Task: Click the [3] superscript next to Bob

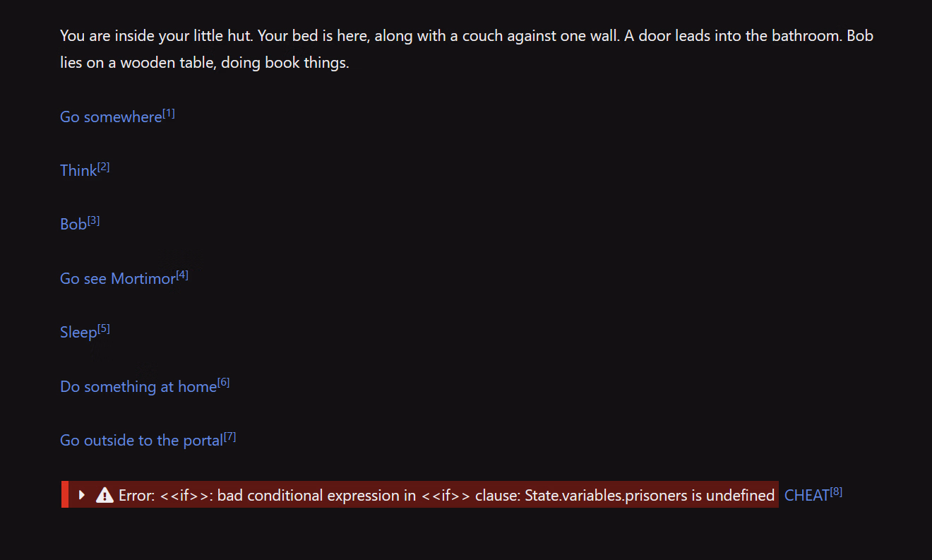Action: [x=94, y=220]
